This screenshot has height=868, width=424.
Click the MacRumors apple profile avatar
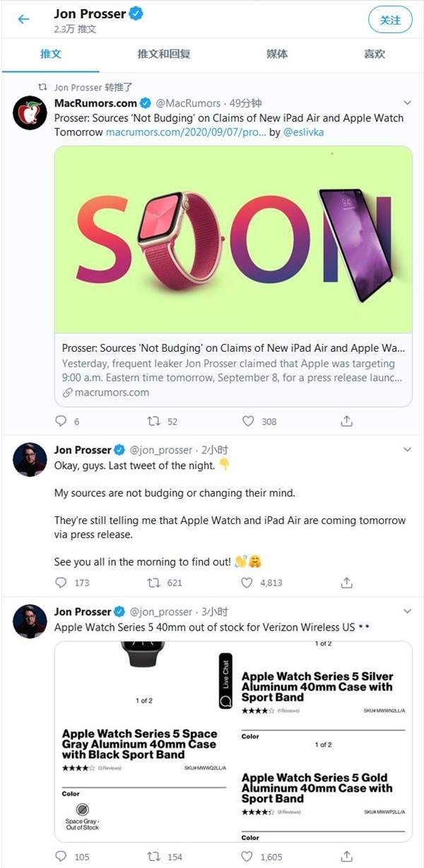30,113
